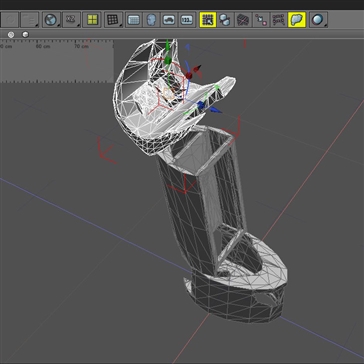Viewport: 364px width, 364px height.
Task: Click the two overlapping cubes icon
Action: (x=225, y=20)
